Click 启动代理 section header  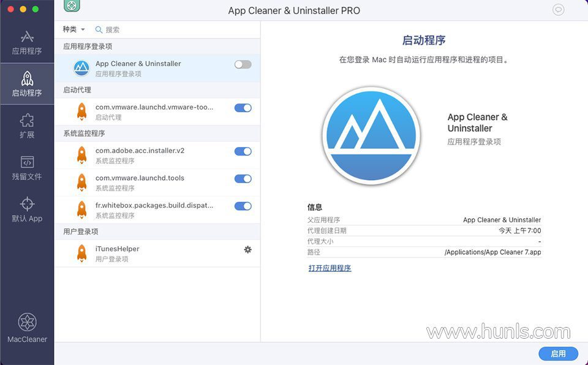click(x=77, y=90)
